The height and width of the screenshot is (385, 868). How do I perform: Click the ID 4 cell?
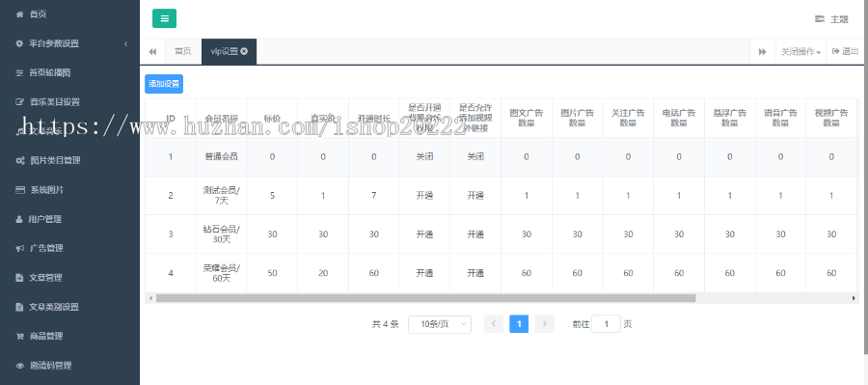tap(171, 273)
